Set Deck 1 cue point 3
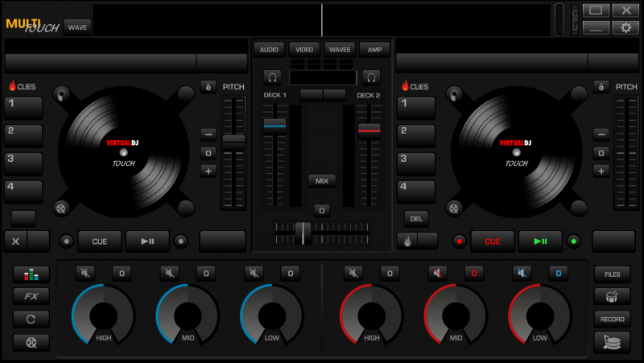Viewport: 644px width, 363px height. point(23,164)
